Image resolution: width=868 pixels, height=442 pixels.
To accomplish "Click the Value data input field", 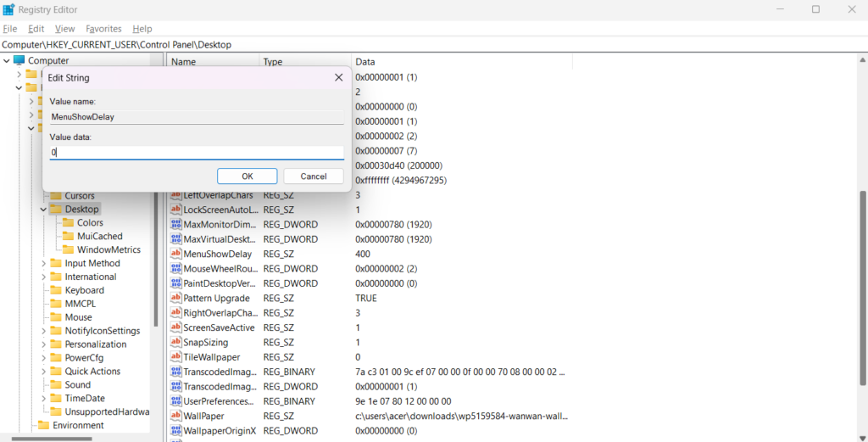I will click(x=197, y=153).
